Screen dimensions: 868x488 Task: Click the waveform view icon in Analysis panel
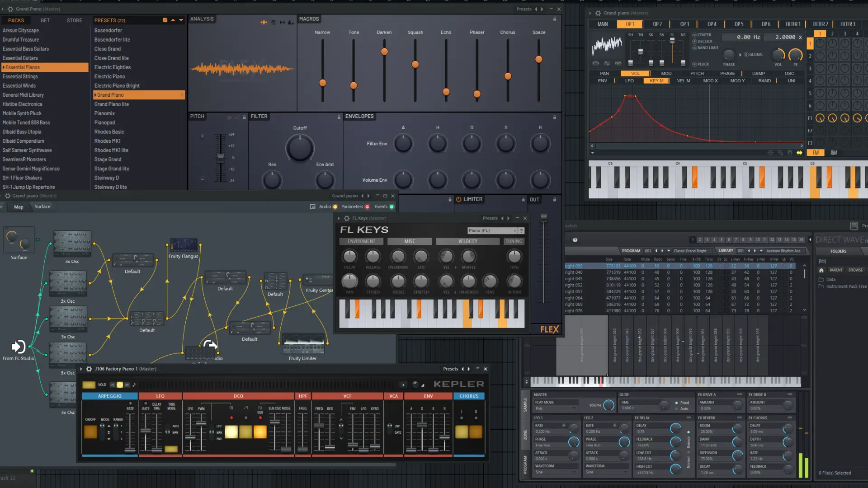click(x=264, y=22)
